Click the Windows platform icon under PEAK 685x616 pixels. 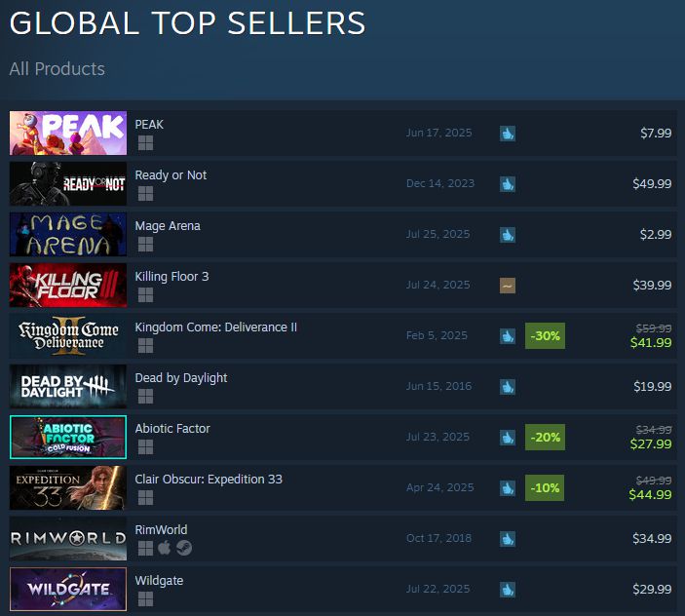(145, 143)
